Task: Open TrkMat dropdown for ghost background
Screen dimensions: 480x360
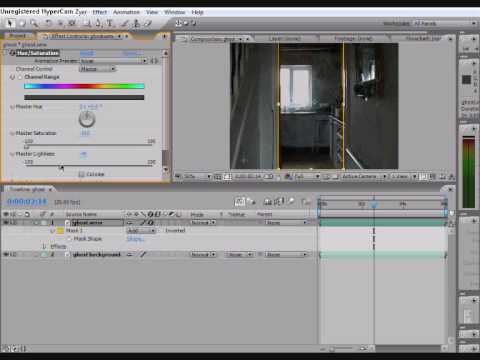Action: (x=239, y=255)
